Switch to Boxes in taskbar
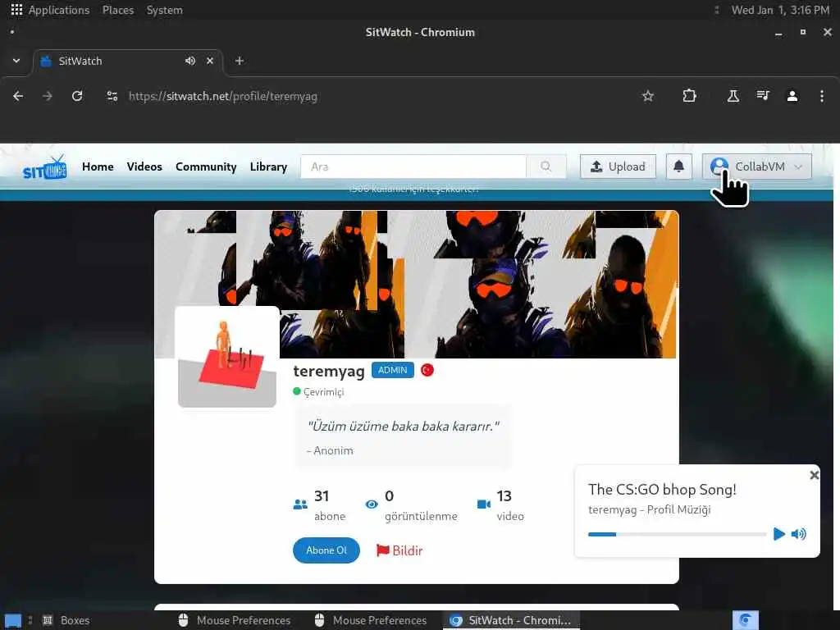 point(66,620)
